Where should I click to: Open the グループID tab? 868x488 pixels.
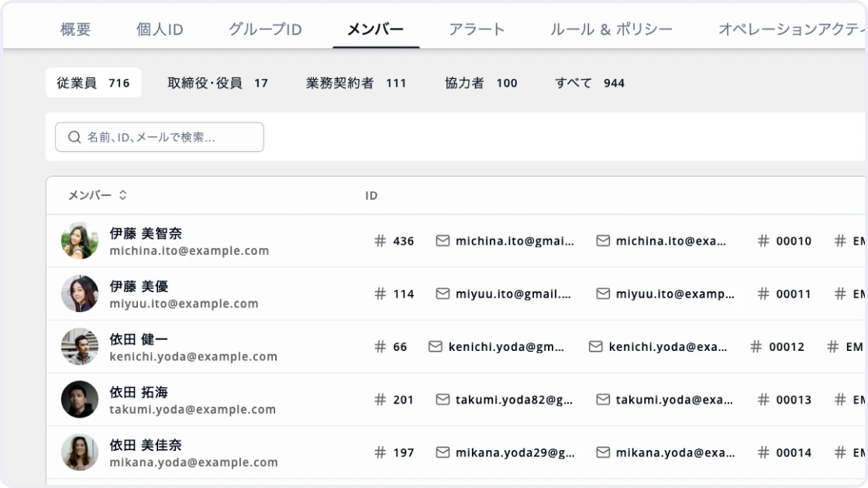coord(265,29)
